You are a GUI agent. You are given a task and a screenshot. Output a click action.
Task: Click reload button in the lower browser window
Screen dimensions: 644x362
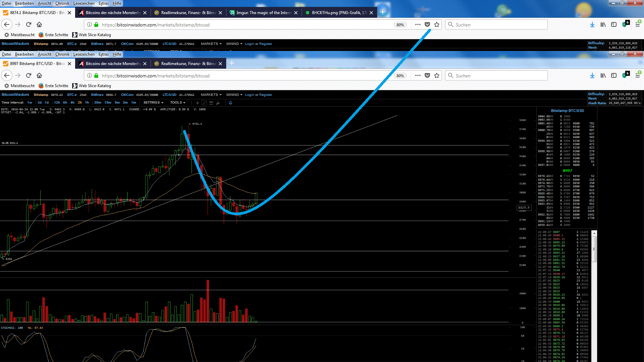click(29, 75)
